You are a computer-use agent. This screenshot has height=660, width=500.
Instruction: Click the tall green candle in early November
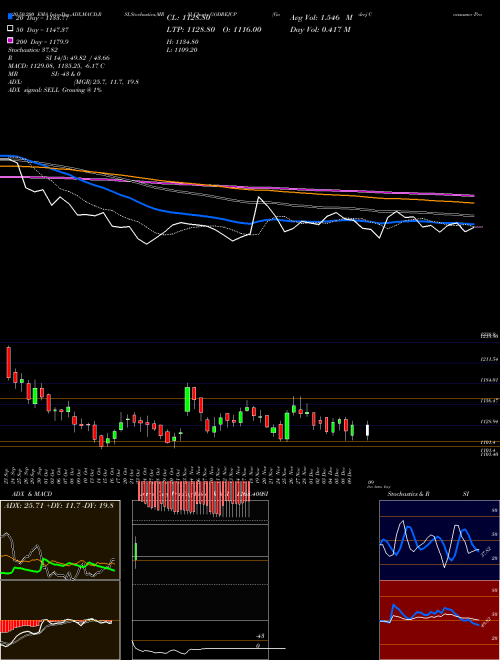(187, 399)
